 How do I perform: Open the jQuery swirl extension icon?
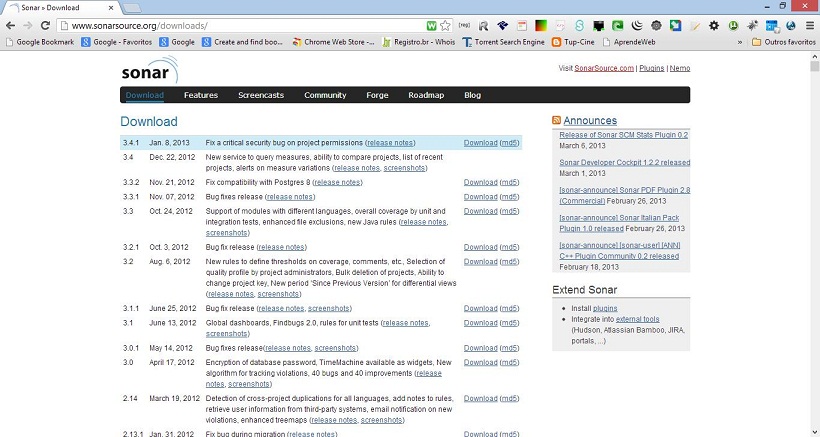pos(637,25)
